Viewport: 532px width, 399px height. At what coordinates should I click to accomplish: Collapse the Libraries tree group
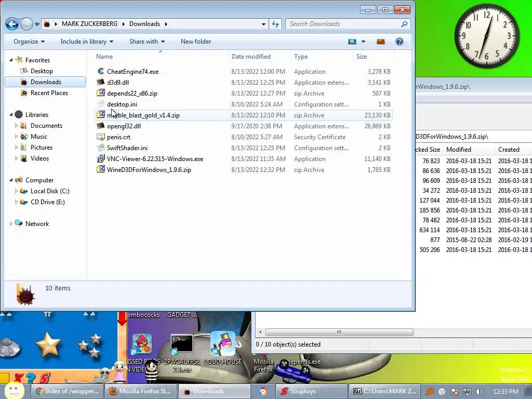(x=11, y=115)
